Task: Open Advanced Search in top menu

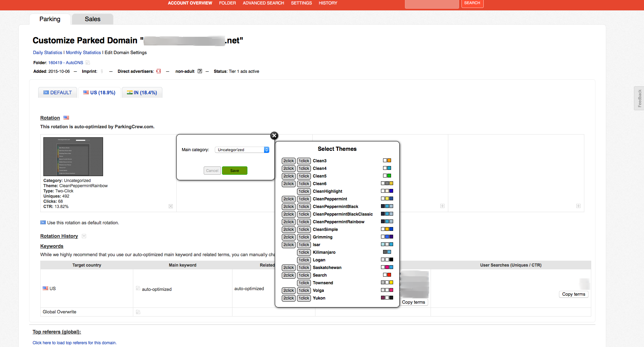Action: tap(263, 3)
